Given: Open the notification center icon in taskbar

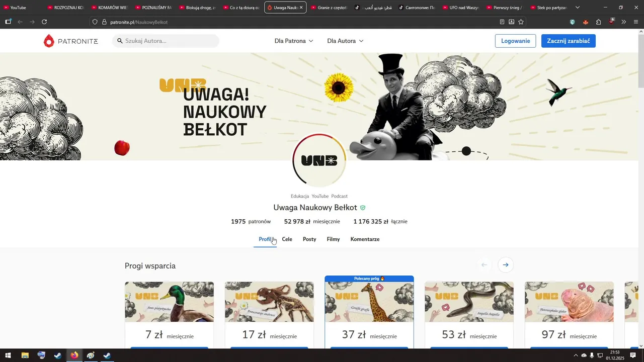Looking at the screenshot, I should click(633, 355).
